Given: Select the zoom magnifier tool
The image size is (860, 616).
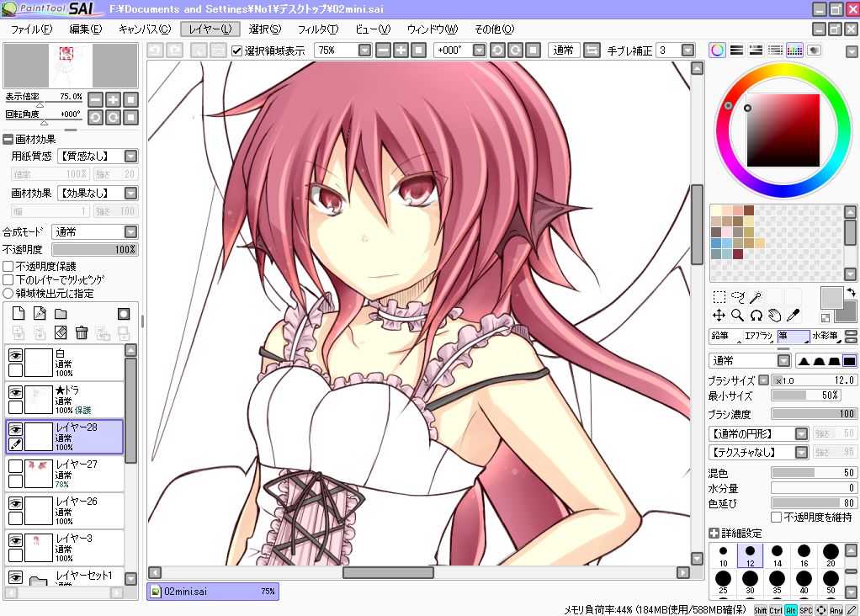Looking at the screenshot, I should point(738,316).
